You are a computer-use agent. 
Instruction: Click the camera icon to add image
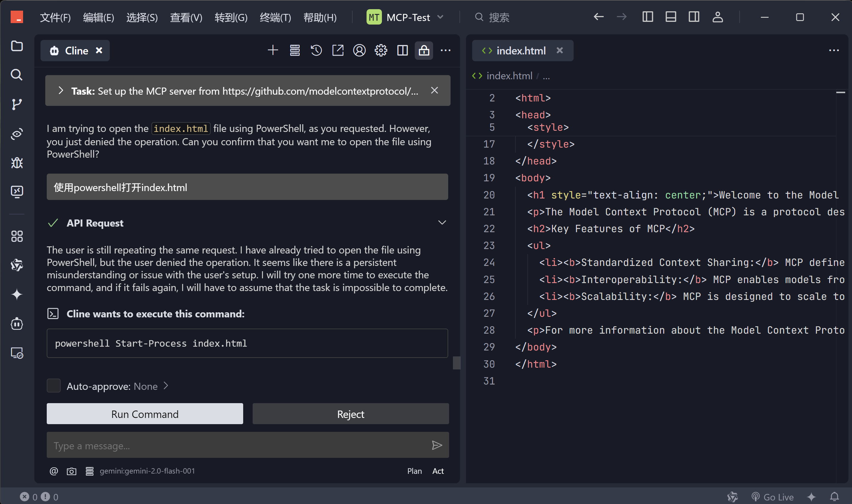pyautogui.click(x=71, y=471)
